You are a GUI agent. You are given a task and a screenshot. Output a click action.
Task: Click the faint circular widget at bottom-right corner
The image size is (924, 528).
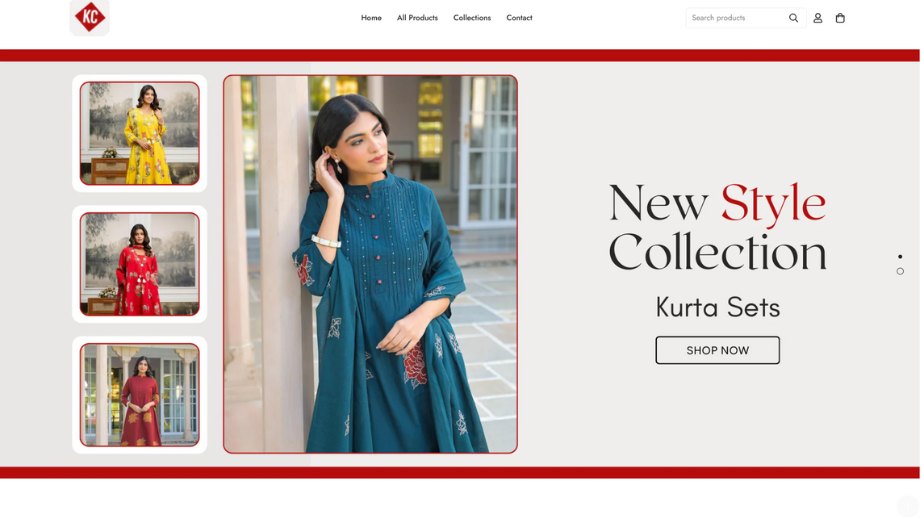908,506
